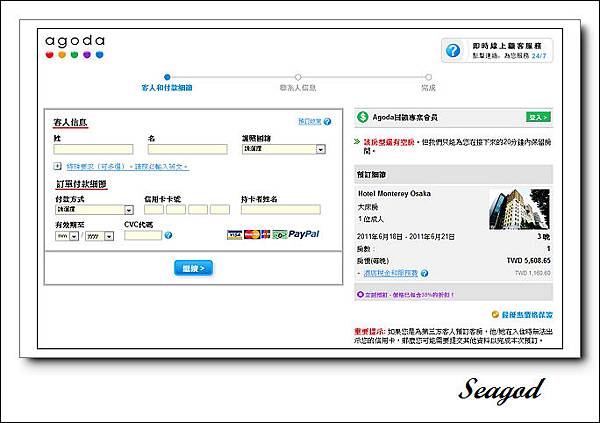Click the best price guarantee badge icon
Viewport: 600px width, 423px height.
pyautogui.click(x=495, y=315)
